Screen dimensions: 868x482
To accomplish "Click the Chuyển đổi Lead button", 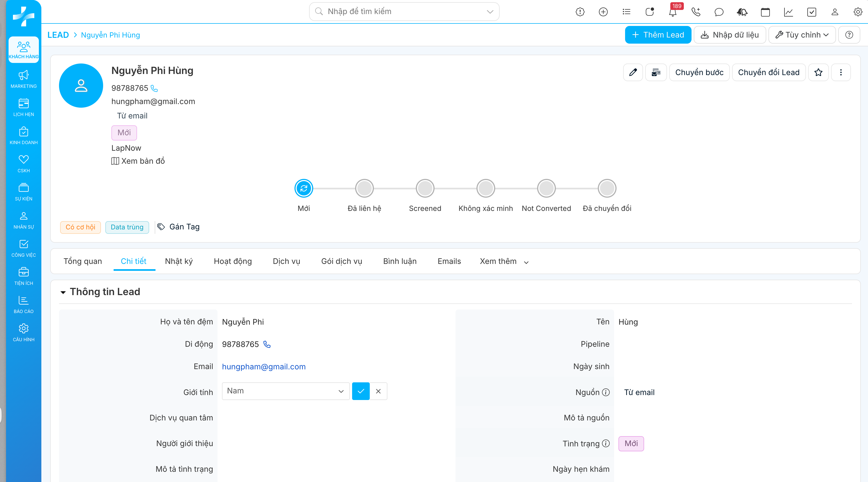I will click(768, 72).
